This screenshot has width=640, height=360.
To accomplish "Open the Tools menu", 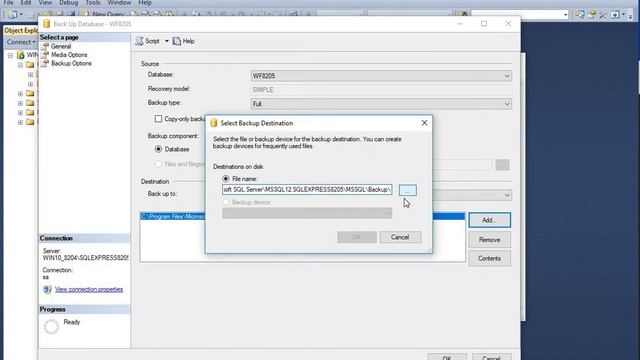I will pyautogui.click(x=93, y=2).
